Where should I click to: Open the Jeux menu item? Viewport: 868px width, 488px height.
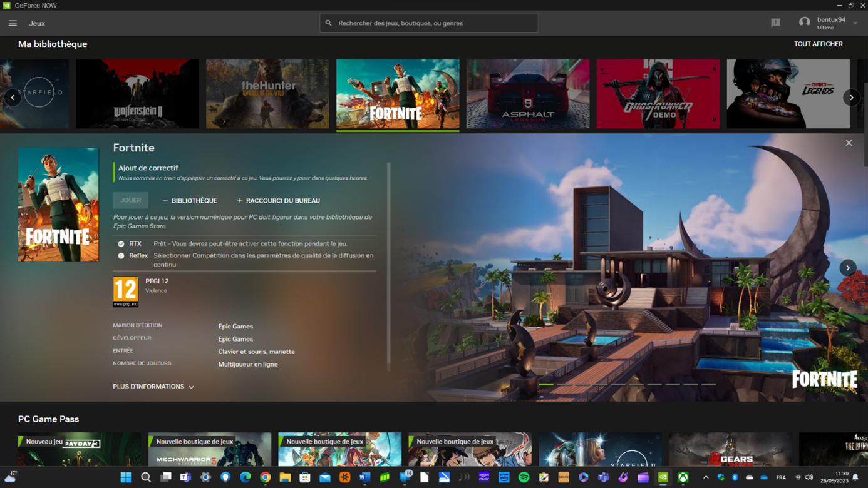pos(37,23)
